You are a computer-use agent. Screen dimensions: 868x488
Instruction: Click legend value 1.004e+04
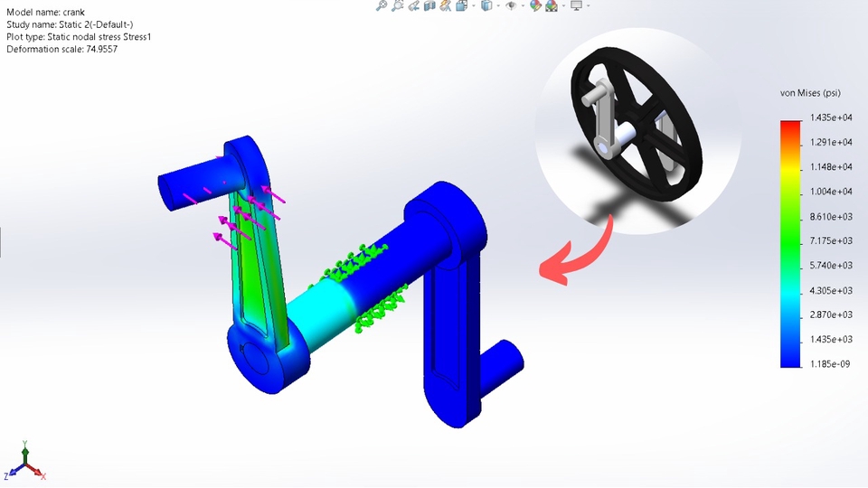point(831,192)
